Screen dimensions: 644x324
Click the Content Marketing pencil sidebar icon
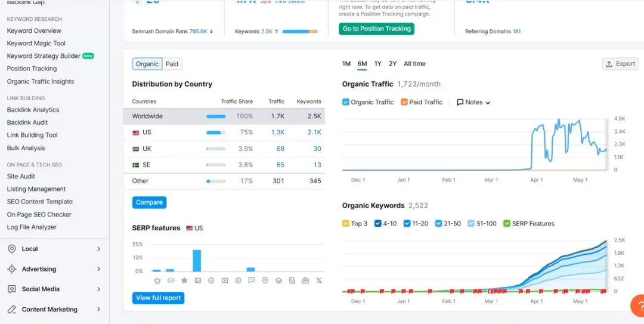click(12, 309)
